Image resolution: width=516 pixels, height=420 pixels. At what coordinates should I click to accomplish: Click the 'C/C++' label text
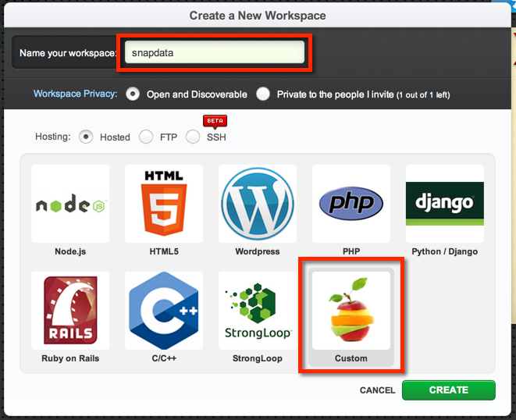coord(164,358)
